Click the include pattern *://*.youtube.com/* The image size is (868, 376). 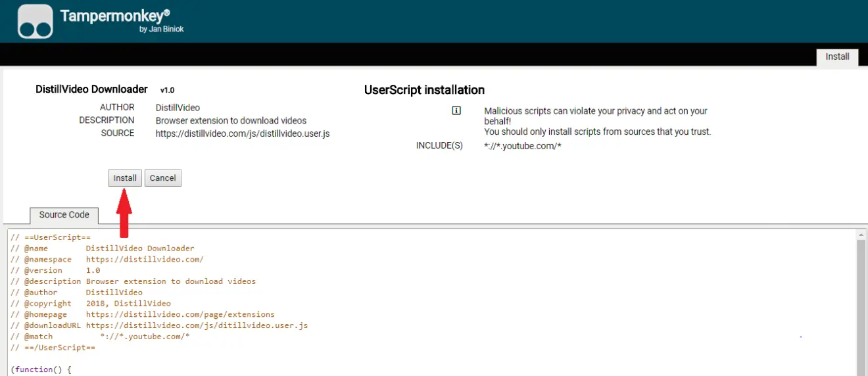(523, 146)
